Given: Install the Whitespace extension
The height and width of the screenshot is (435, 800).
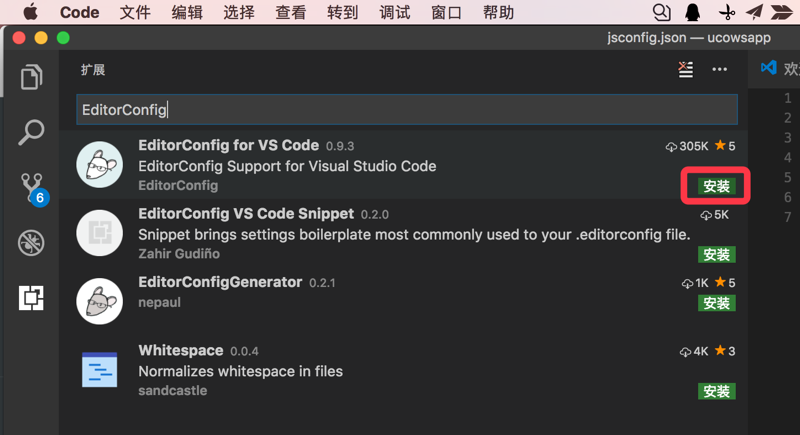Looking at the screenshot, I should [717, 391].
